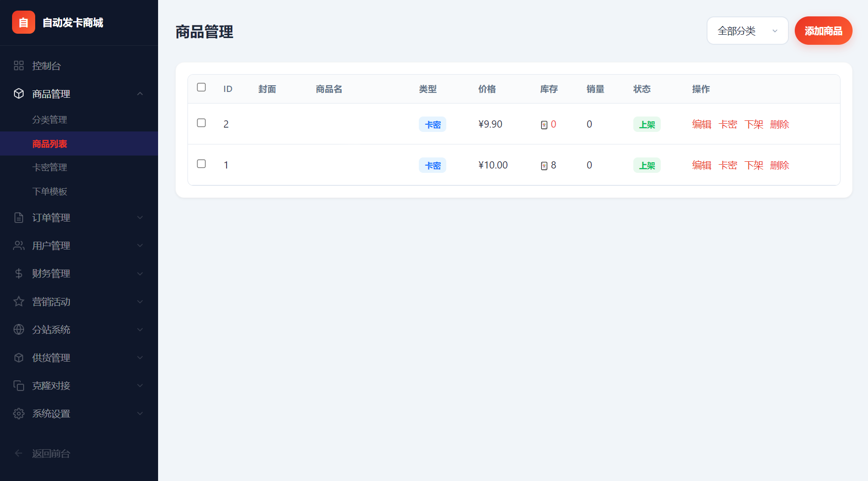Viewport: 868px width, 481px height.
Task: Click the red 自 logo icon
Action: click(x=23, y=22)
